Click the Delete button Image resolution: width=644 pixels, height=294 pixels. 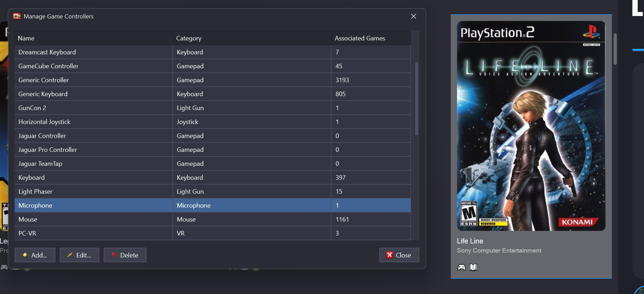(x=125, y=255)
